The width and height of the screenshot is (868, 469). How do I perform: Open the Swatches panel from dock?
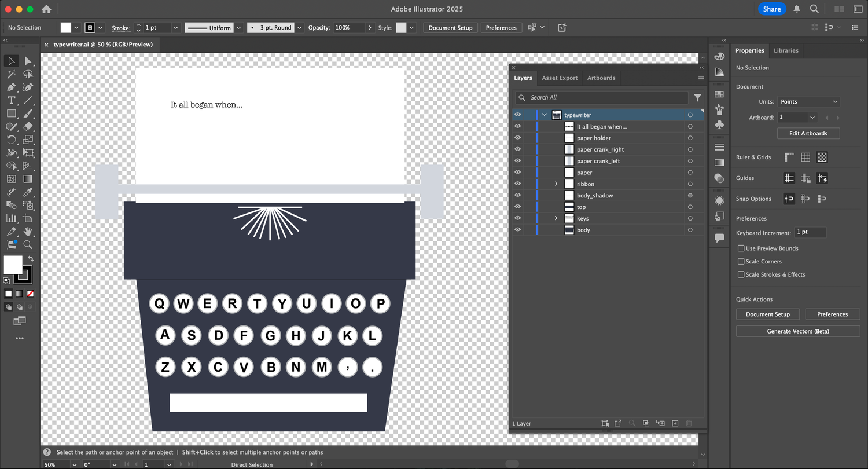[x=719, y=94]
